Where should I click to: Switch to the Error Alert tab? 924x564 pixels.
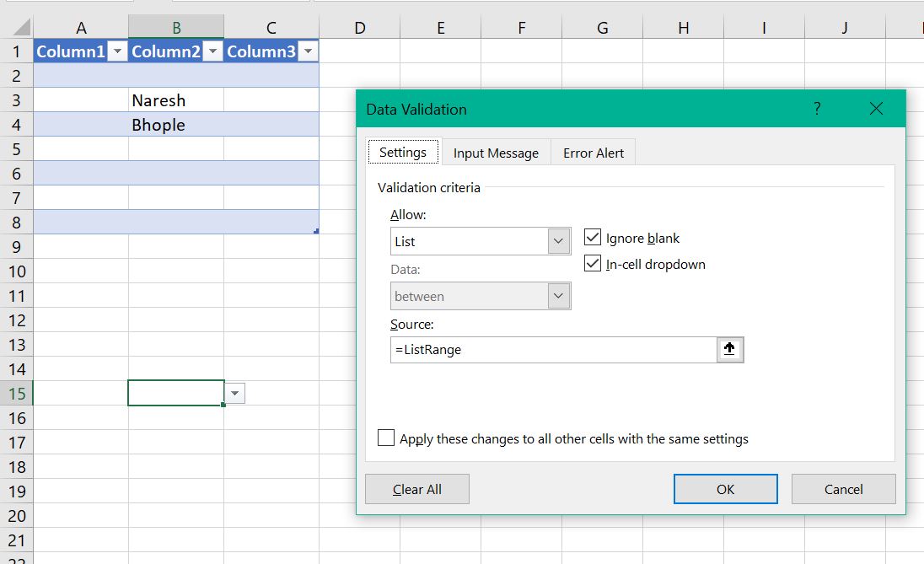point(593,153)
